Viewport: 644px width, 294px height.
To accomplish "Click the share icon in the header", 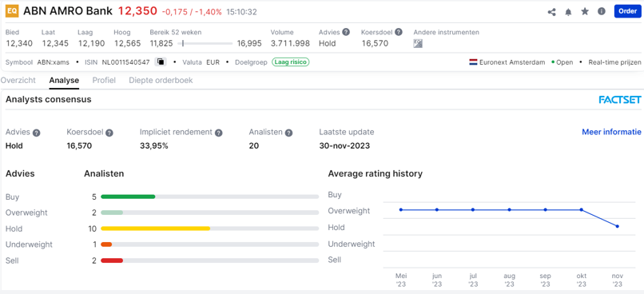I will click(x=551, y=12).
